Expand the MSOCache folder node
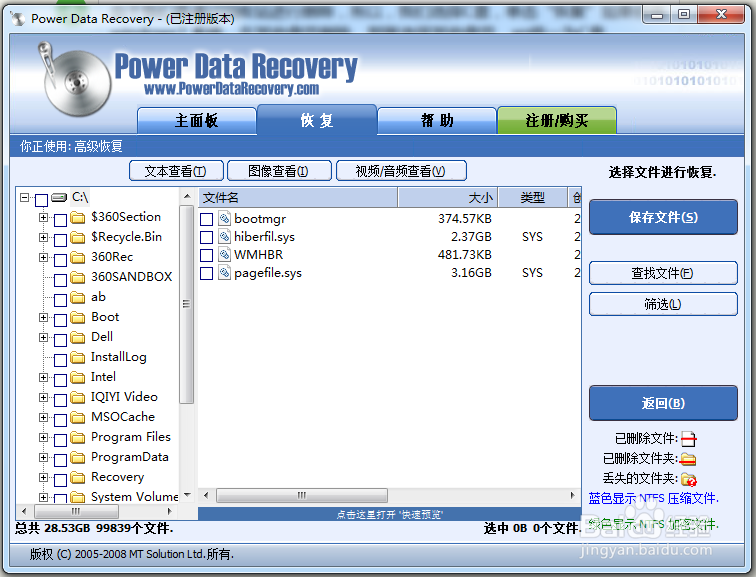The width and height of the screenshot is (756, 577). coord(43,417)
